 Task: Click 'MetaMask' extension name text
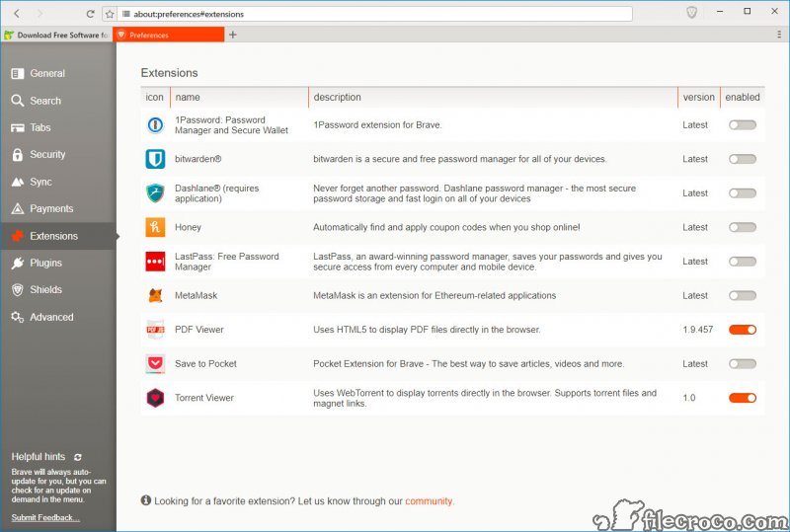196,296
